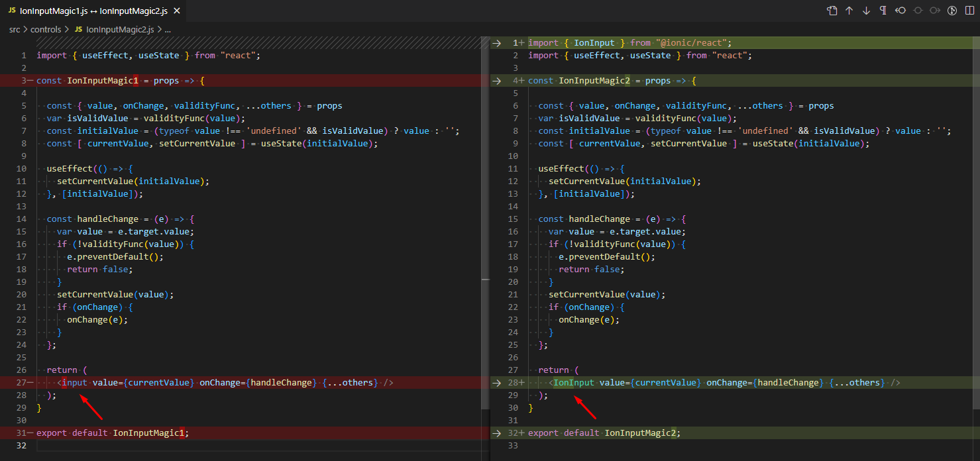Open the IonInputMagic2.js breadcrumb item

click(120, 29)
